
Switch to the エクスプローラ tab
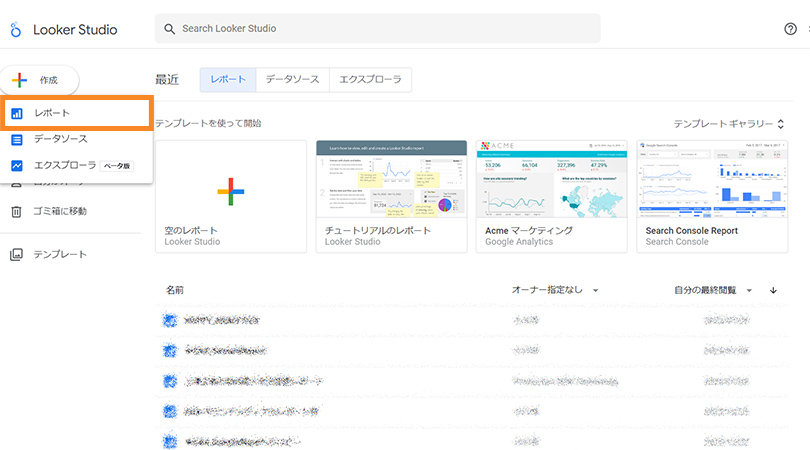pos(370,80)
